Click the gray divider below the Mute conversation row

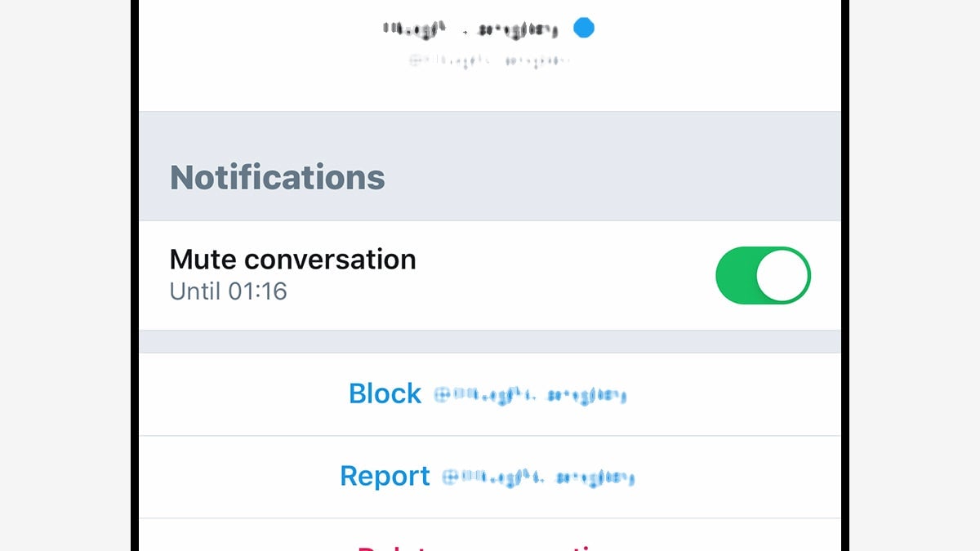(x=488, y=341)
